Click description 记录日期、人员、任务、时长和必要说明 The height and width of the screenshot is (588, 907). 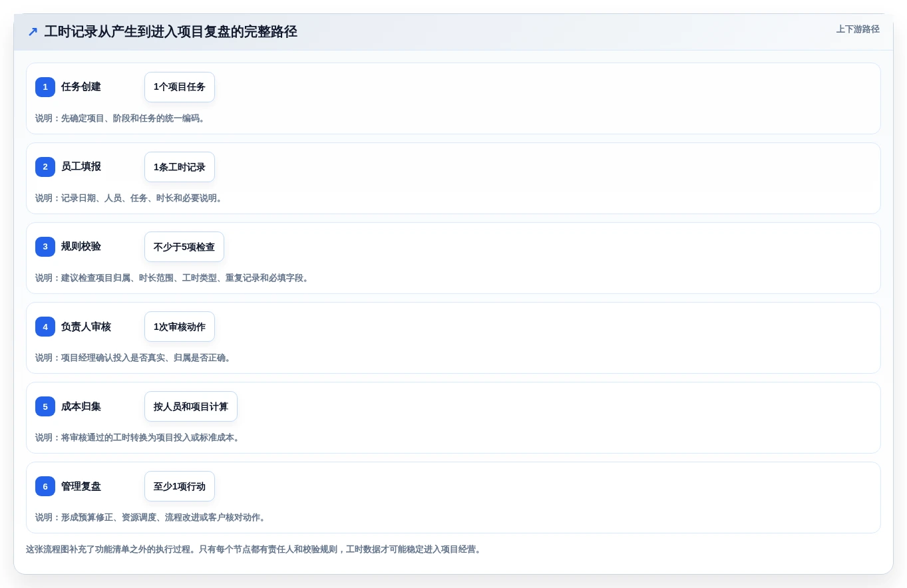[x=129, y=198]
